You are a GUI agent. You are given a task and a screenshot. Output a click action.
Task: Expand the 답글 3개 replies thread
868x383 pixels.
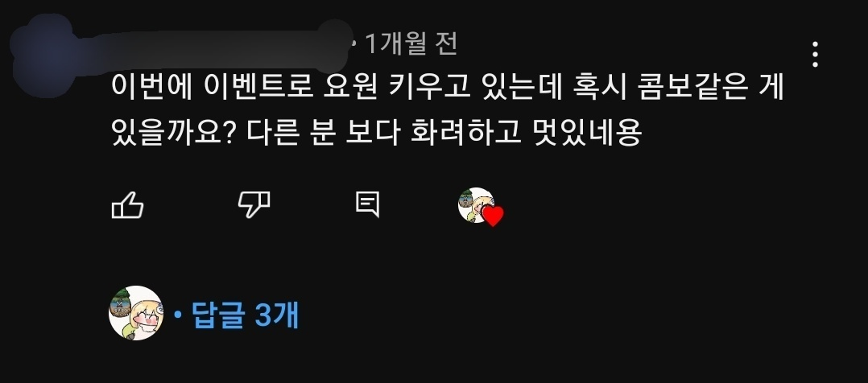[245, 315]
